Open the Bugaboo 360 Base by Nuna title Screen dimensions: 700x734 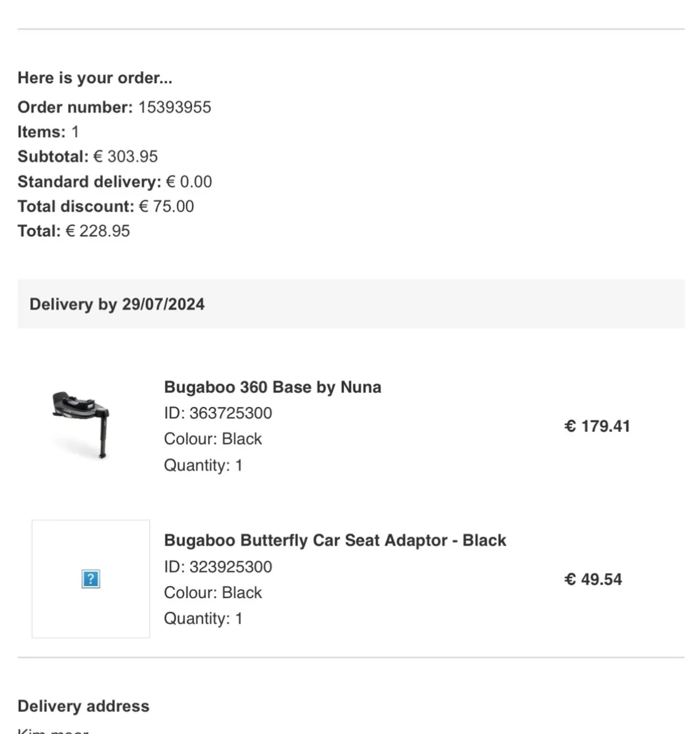point(273,387)
